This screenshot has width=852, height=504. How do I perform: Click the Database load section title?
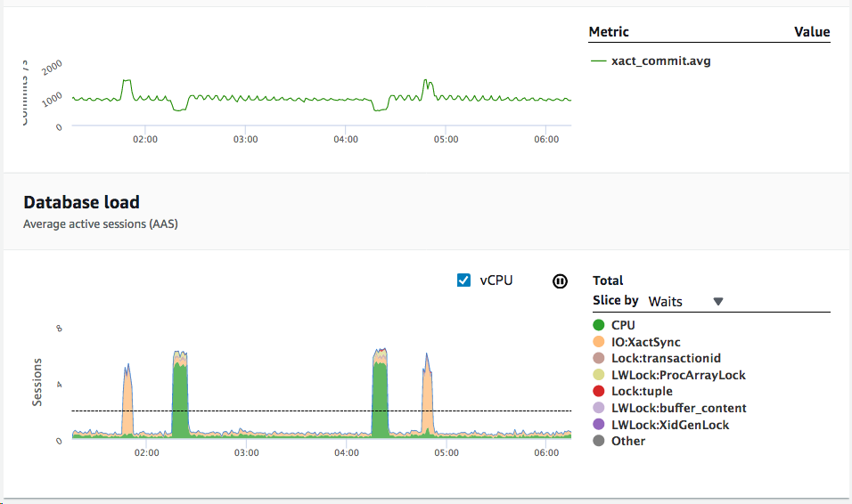pos(81,203)
